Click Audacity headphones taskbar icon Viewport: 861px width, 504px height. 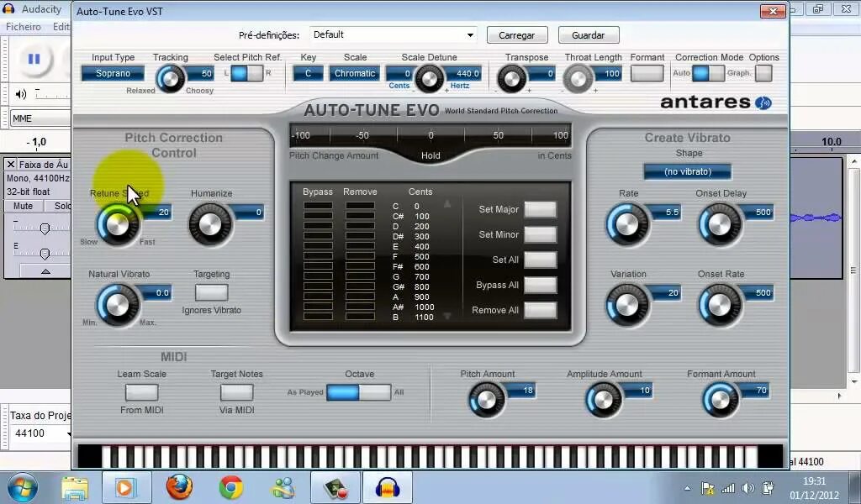click(387, 487)
